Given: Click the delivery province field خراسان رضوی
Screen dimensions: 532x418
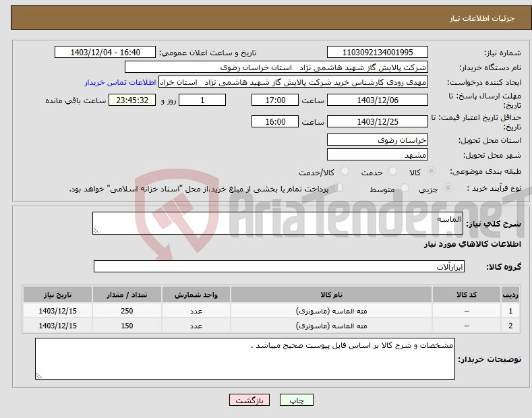Looking at the screenshot, I should [378, 140].
